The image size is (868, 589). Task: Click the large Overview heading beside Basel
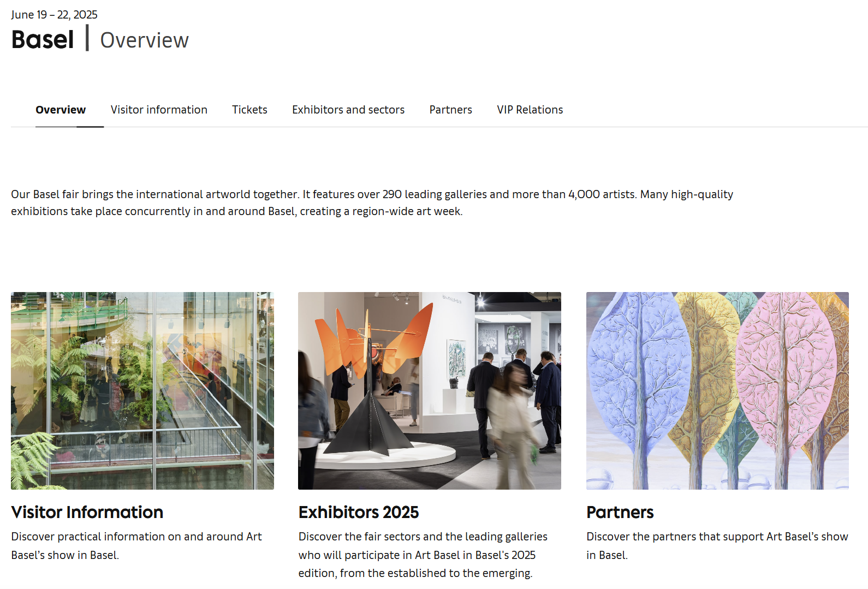(x=145, y=40)
